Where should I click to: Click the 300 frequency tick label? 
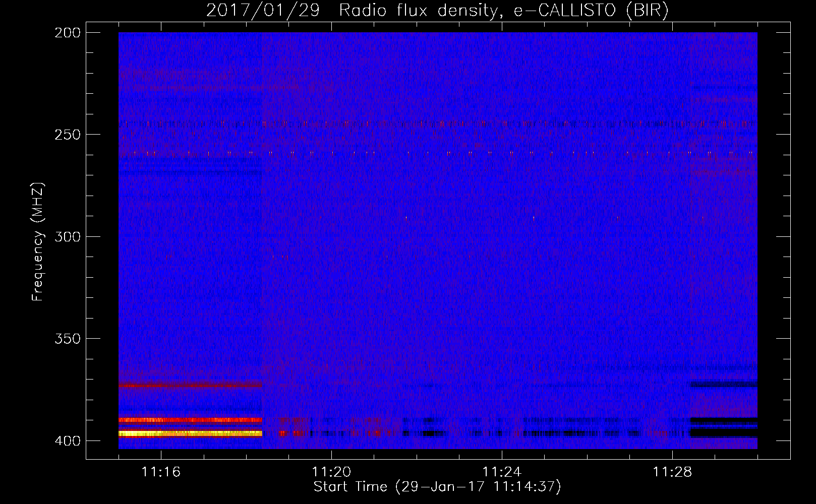(x=68, y=236)
